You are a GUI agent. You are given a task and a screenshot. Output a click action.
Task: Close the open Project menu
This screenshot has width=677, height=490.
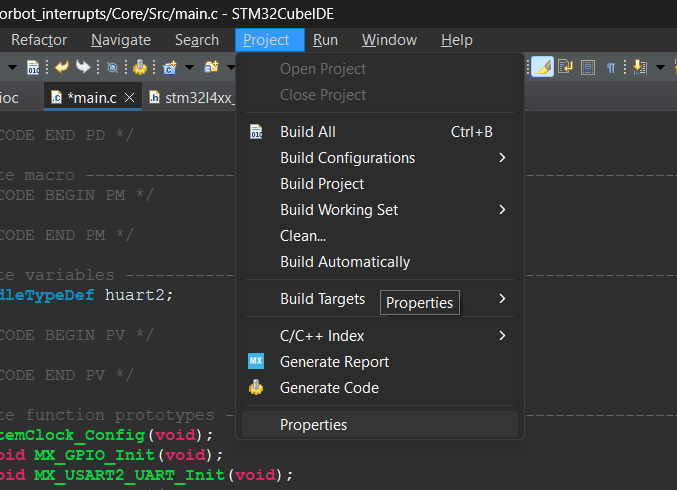click(x=270, y=40)
